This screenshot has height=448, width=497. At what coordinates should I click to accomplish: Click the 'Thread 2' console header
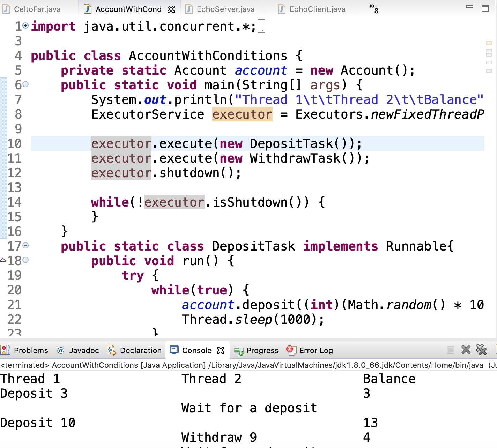coord(212,379)
